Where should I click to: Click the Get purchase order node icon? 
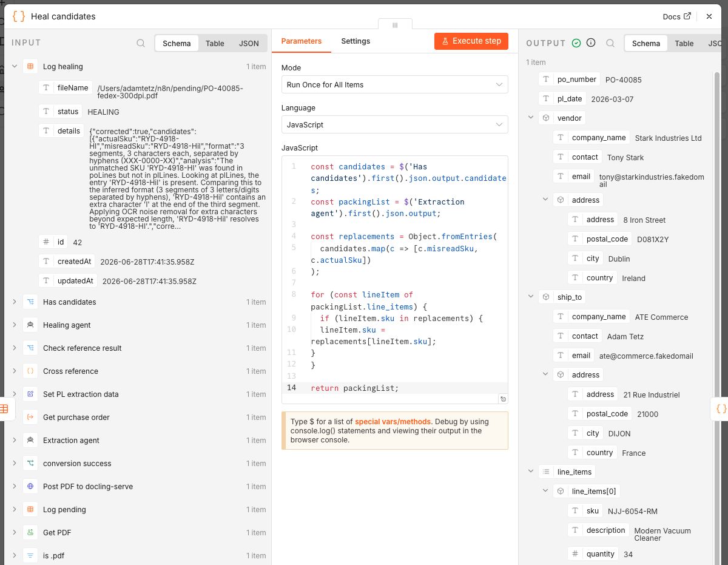pos(30,418)
